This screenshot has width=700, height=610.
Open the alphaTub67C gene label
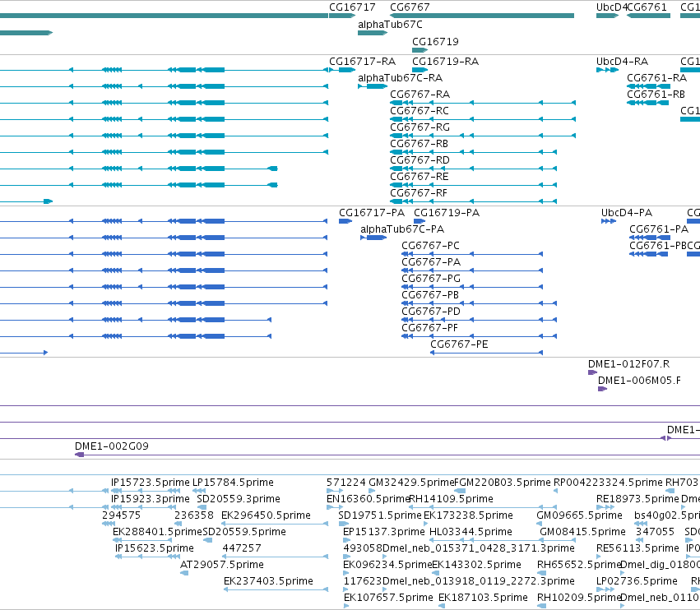(390, 24)
